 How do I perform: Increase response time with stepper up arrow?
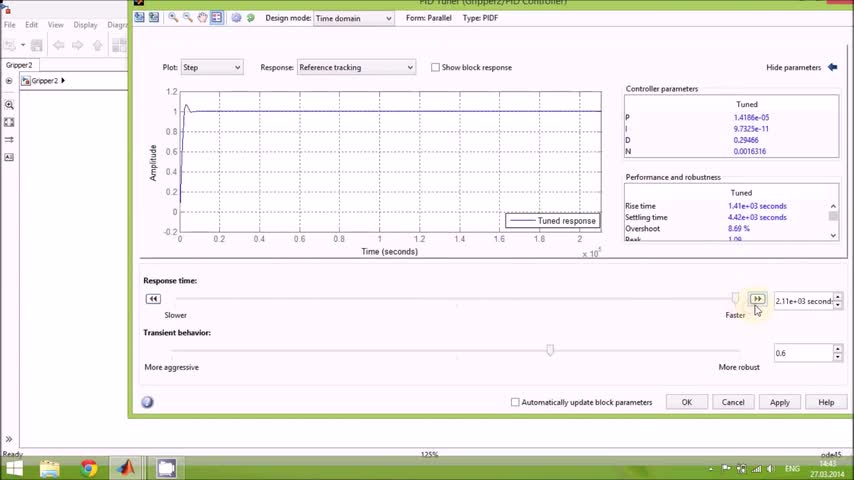click(838, 297)
